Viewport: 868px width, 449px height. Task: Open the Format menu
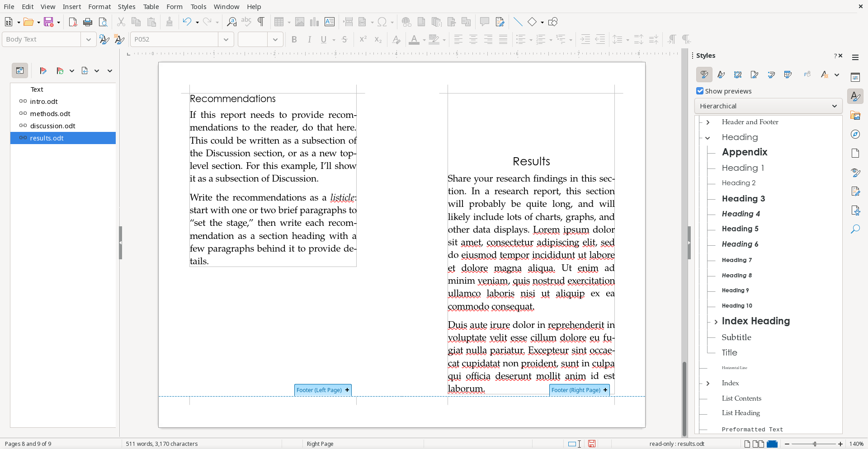pos(99,7)
